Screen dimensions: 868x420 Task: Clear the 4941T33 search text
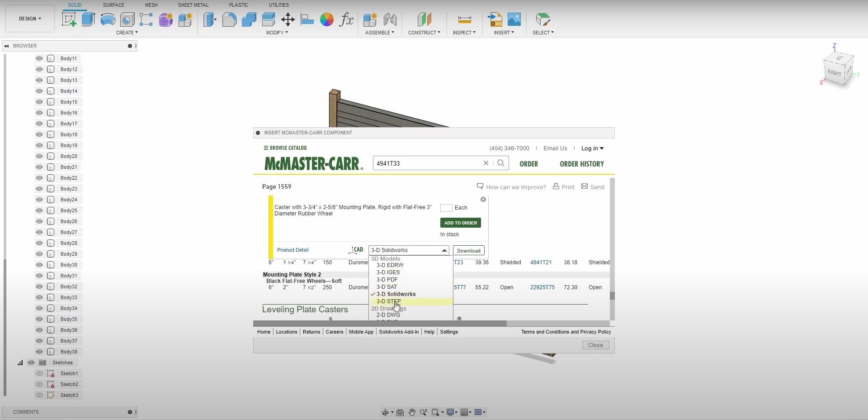[x=486, y=163]
